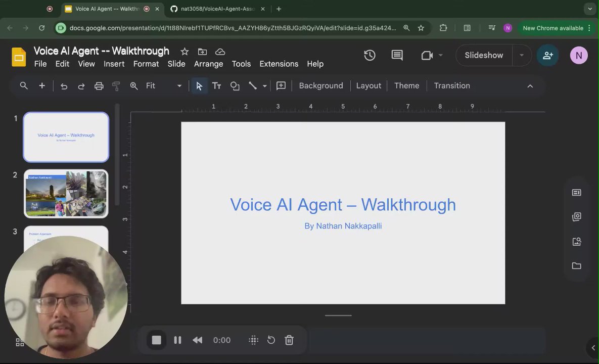Open the comments icon in header

[397, 56]
